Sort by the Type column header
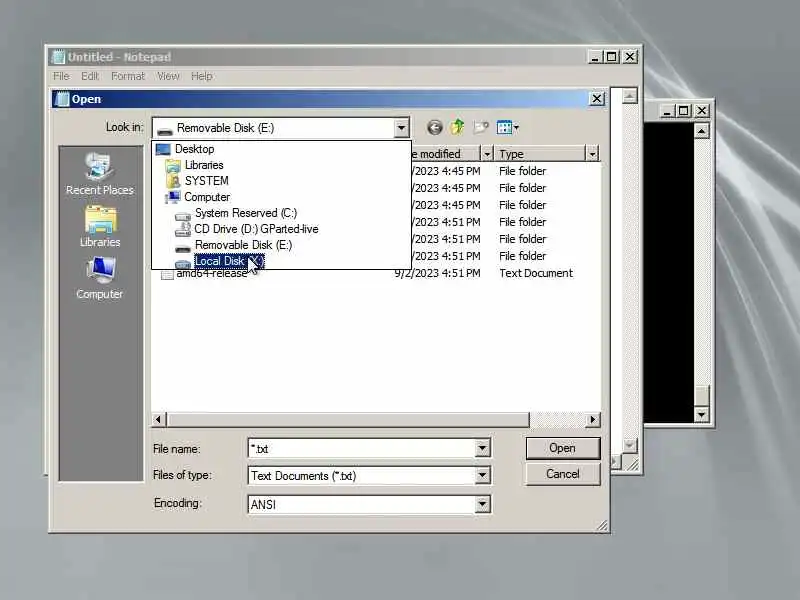Screen dimensions: 800x600 point(540,154)
